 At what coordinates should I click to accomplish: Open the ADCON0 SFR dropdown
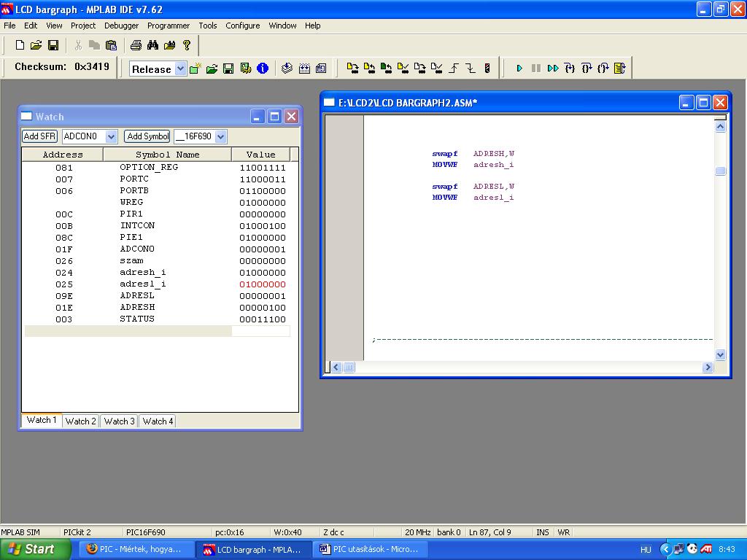pyautogui.click(x=111, y=136)
